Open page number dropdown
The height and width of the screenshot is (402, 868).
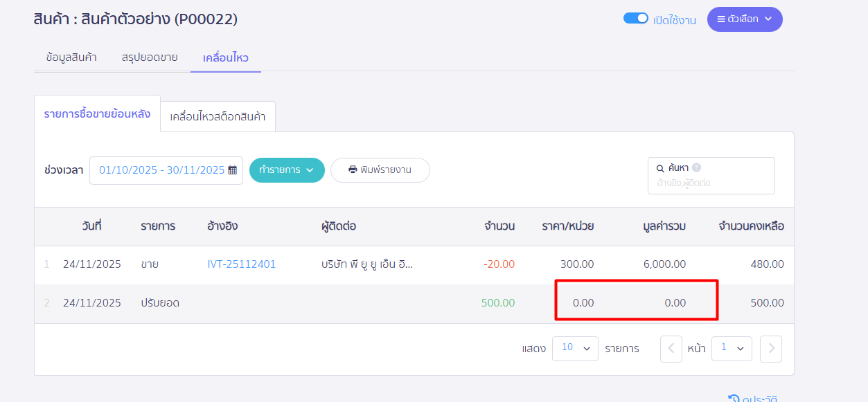click(733, 349)
